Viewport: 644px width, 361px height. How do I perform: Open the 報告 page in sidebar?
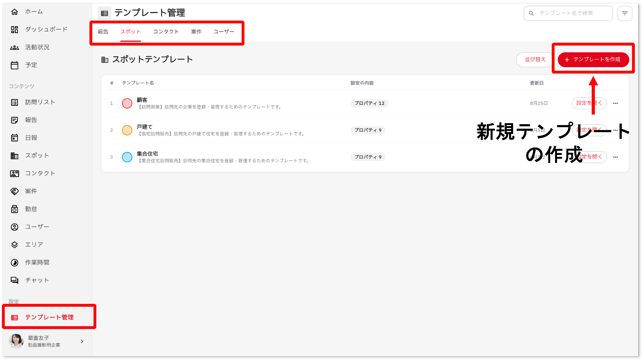click(24, 120)
